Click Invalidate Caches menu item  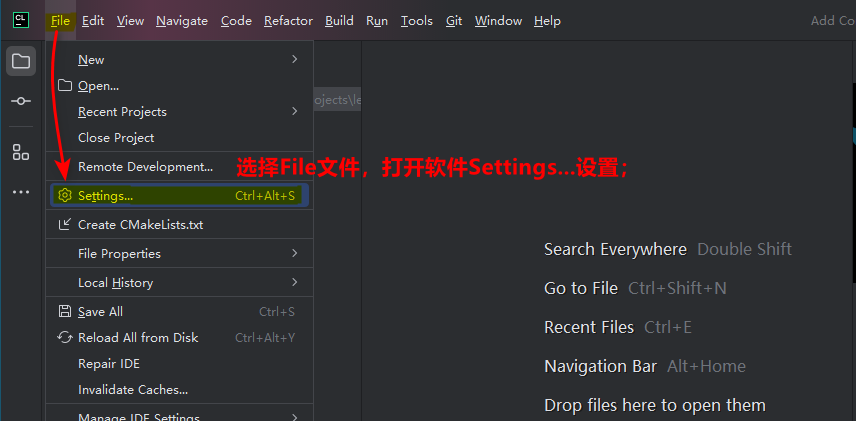132,390
